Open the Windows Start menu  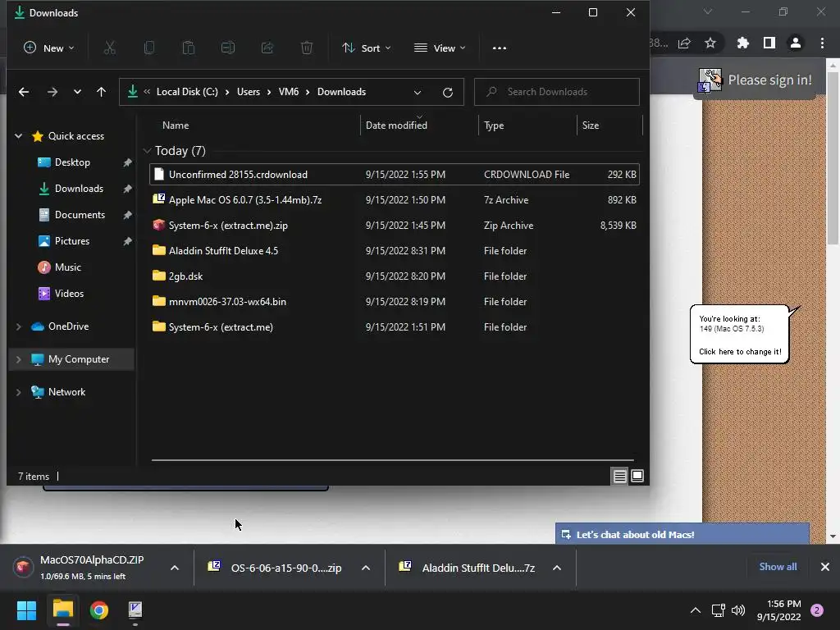pos(26,609)
